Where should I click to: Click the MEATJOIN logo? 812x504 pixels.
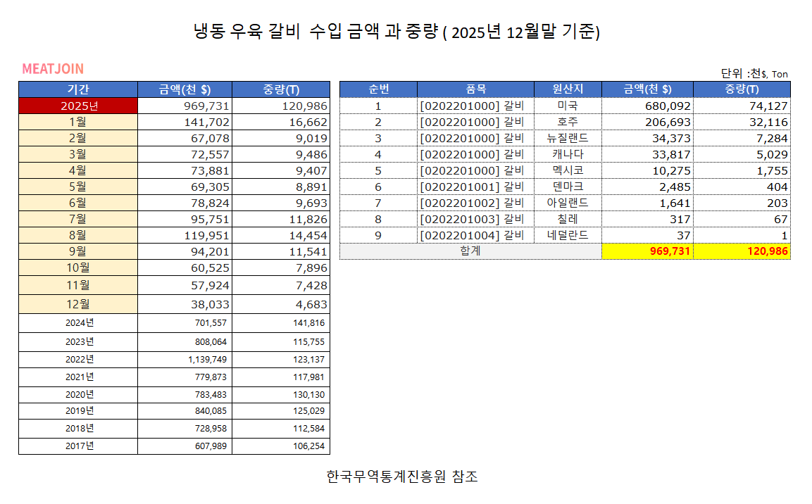tap(53, 69)
